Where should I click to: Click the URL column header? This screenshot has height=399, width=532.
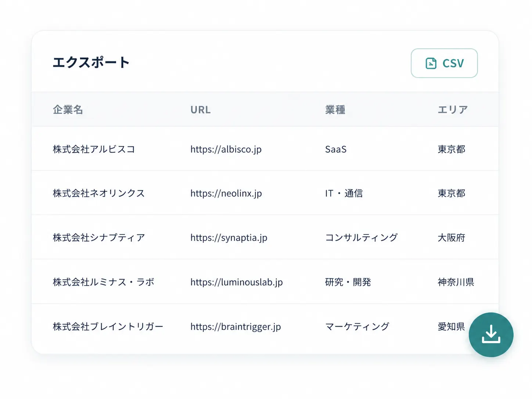click(201, 110)
